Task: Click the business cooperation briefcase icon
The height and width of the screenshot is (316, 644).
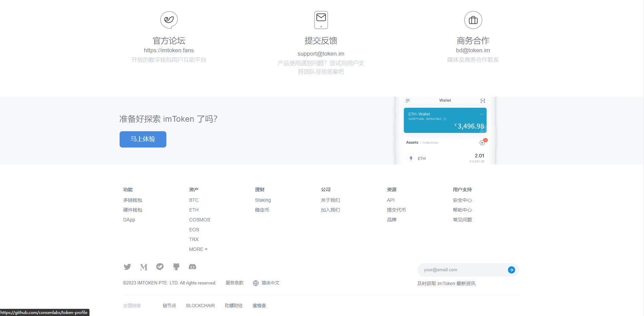Action: [473, 20]
